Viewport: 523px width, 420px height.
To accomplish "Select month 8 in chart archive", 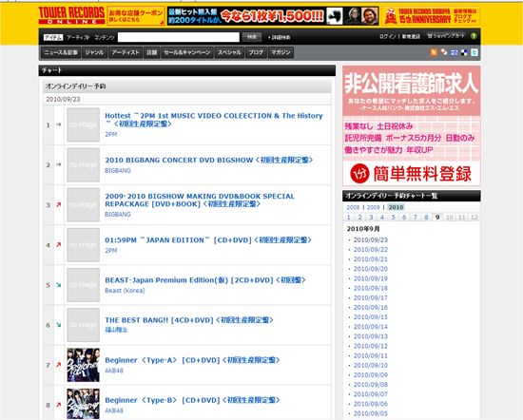I will (x=426, y=218).
